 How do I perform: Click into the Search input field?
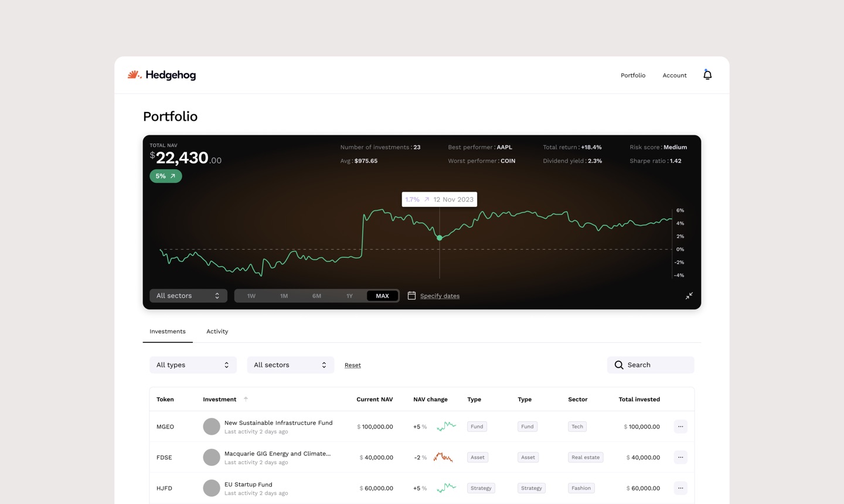pos(651,365)
